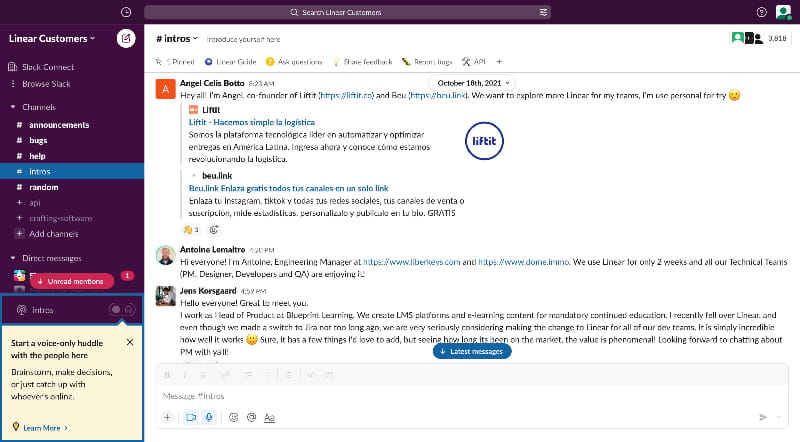Select the intros channel in the sidebar
Viewport: 800px width, 442px height.
click(x=71, y=171)
